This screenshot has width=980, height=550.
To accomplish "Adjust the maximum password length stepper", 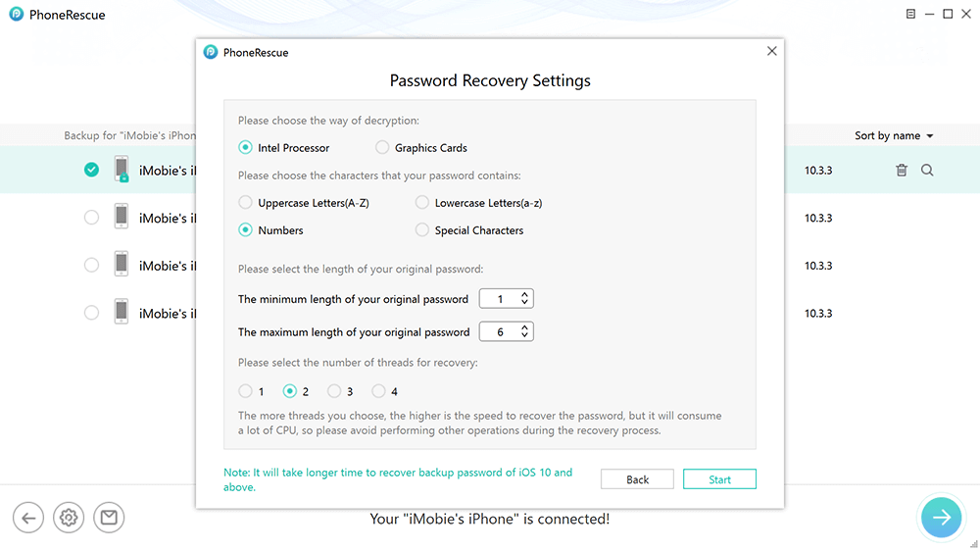I will pyautogui.click(x=525, y=332).
